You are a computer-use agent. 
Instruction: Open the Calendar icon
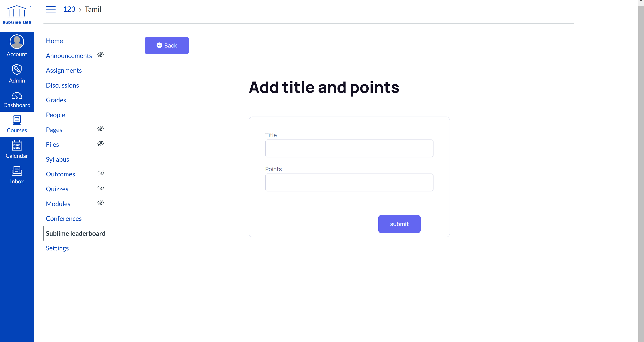[17, 146]
